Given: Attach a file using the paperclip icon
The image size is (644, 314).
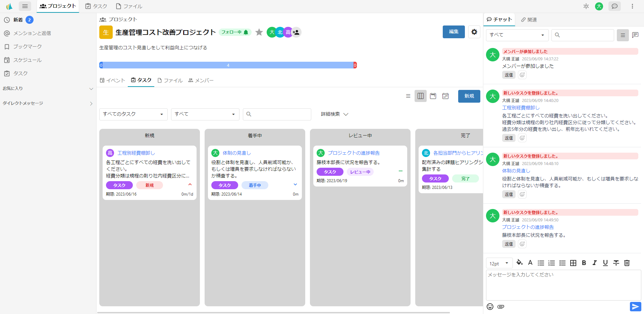Looking at the screenshot, I should [501, 306].
